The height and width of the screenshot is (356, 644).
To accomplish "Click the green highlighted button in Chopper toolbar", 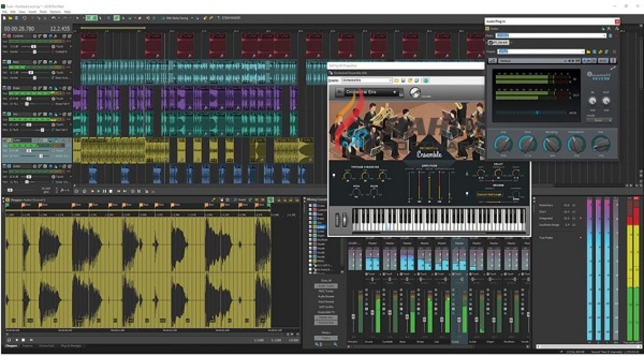I will (270, 200).
